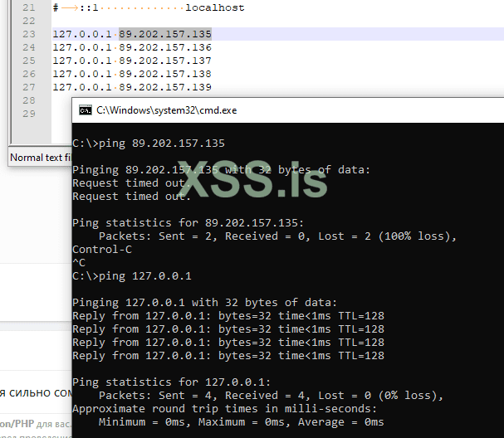The image size is (504, 438).
Task: Click the commented localhost line in editor
Action: [x=149, y=7]
